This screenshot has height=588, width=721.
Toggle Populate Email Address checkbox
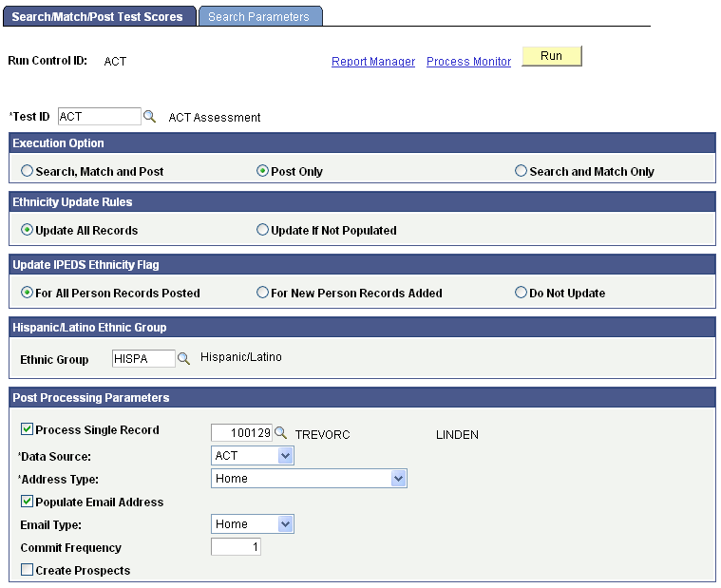28,502
